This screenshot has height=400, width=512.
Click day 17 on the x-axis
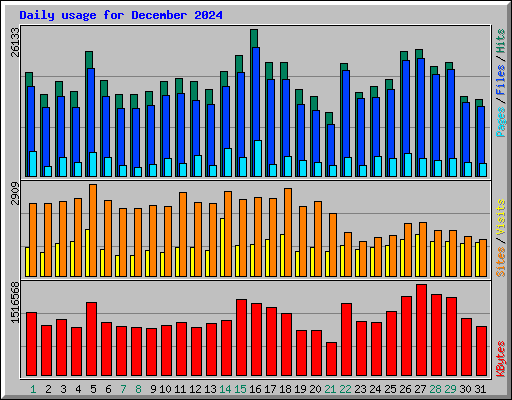click(270, 389)
